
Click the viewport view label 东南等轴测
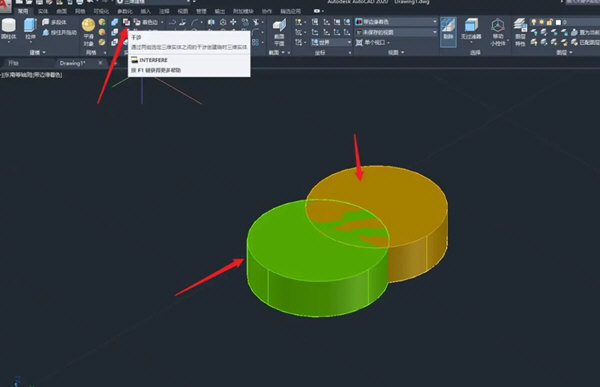point(16,75)
